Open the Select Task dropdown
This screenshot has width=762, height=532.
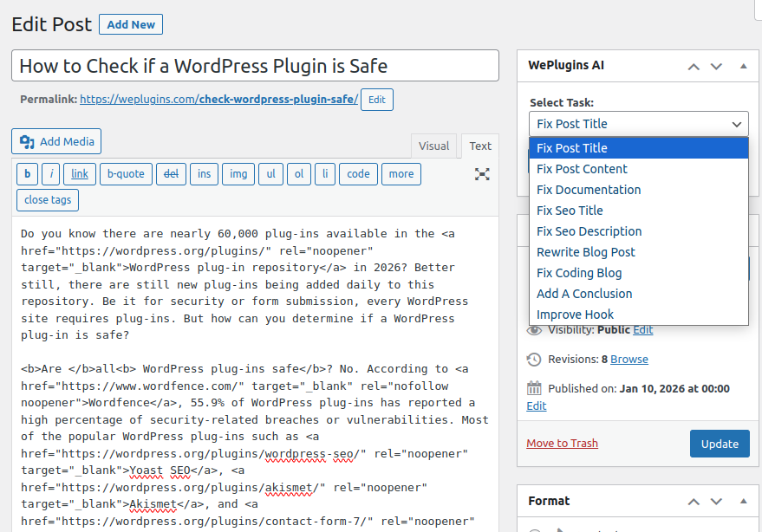pos(638,124)
